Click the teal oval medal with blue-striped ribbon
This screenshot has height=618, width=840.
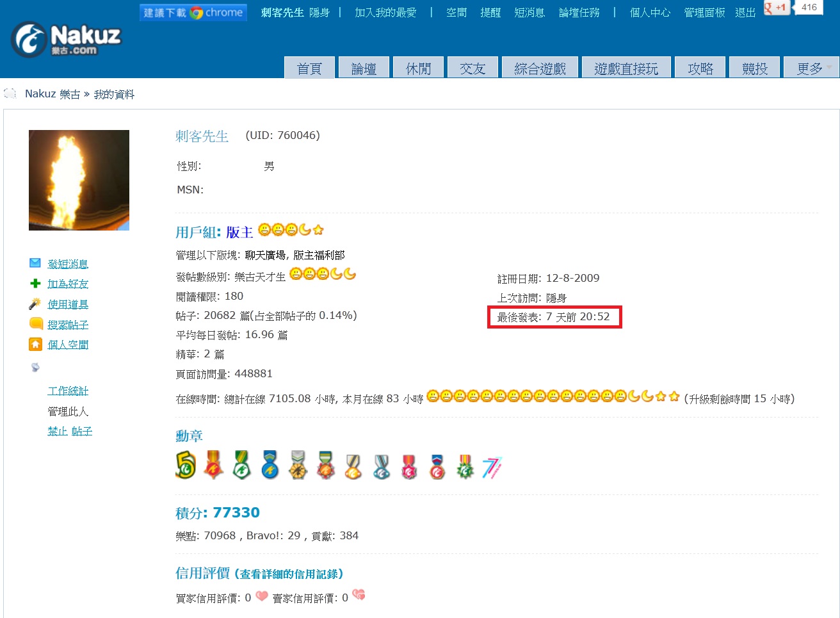point(382,466)
